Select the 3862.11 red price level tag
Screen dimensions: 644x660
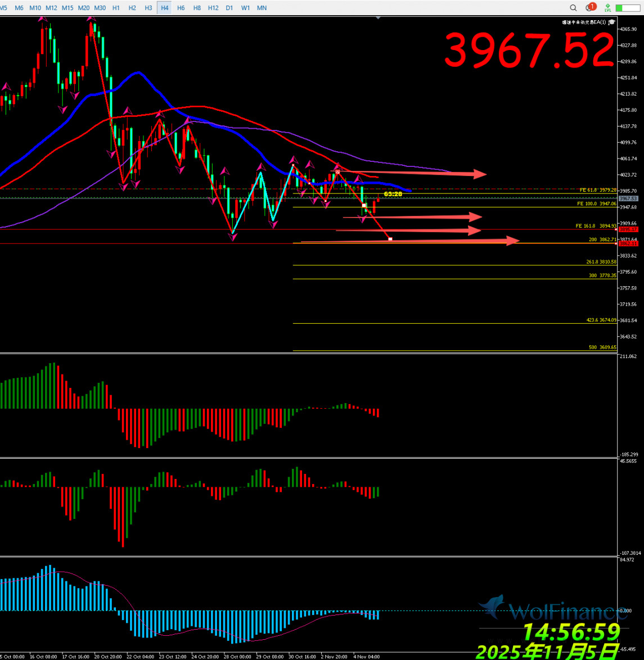(x=628, y=243)
